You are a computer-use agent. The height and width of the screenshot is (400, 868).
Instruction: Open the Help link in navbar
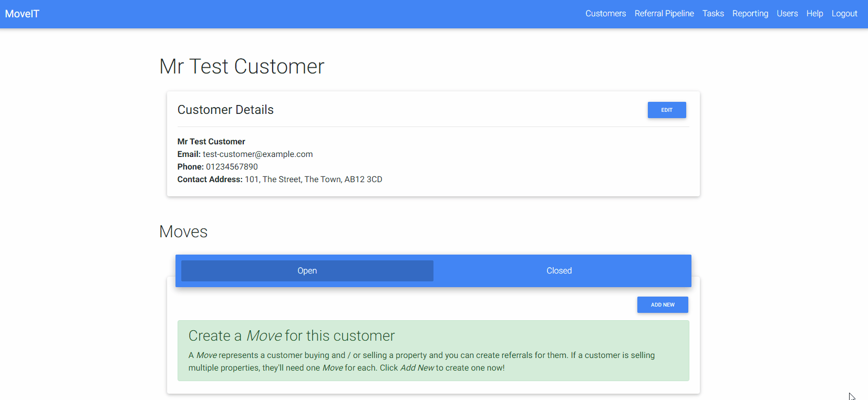[814, 14]
